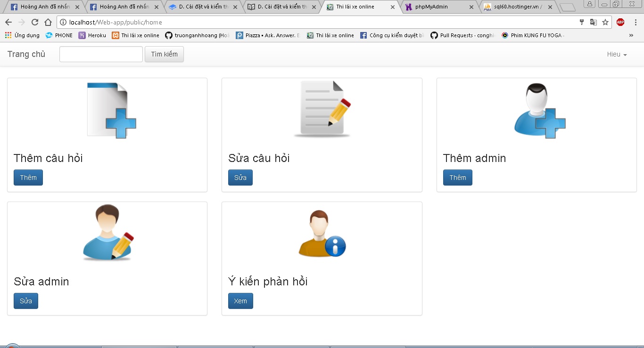
Task: Click the feedback user info icon
Action: coord(322,234)
